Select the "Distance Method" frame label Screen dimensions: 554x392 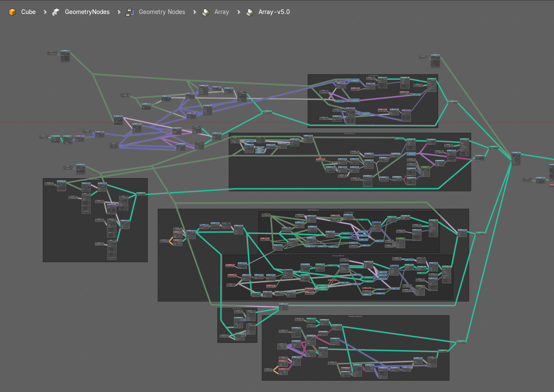pyautogui.click(x=338, y=256)
